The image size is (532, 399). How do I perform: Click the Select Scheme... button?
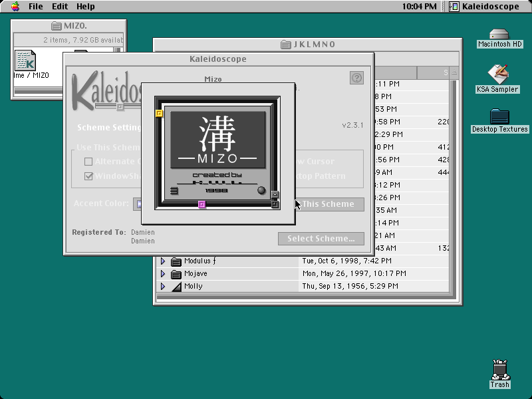point(321,239)
